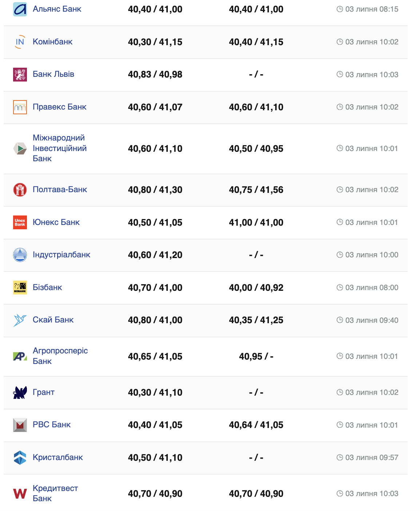Image resolution: width=420 pixels, height=511 pixels.
Task: Click Скай Банк update time 09:40
Action: click(372, 320)
